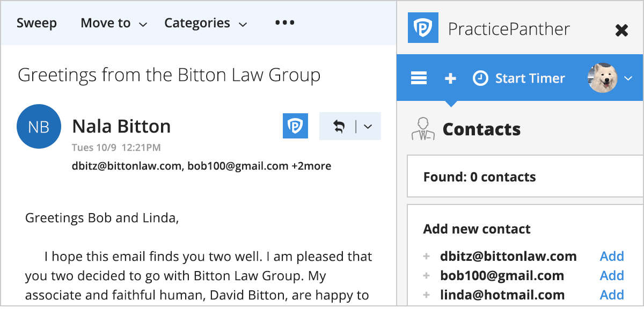Image resolution: width=644 pixels, height=322 pixels.
Task: Click the email subject Greetings from the Bitton Law Group
Action: coord(169,75)
